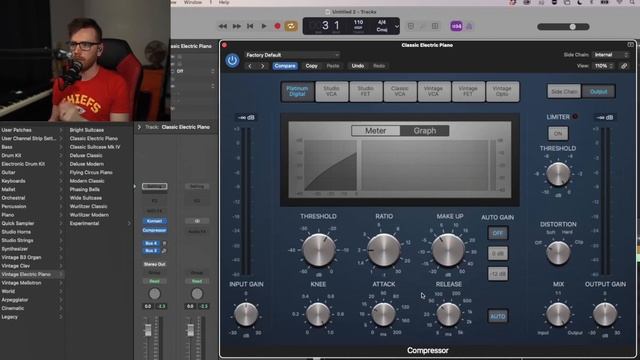Click the red record button
This screenshot has height=360, width=640.
click(x=278, y=27)
